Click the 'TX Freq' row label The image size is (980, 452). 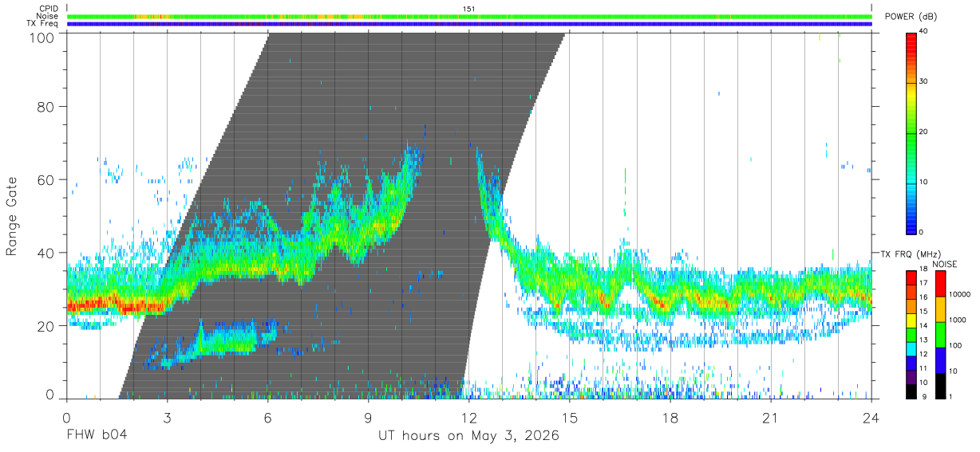point(43,24)
